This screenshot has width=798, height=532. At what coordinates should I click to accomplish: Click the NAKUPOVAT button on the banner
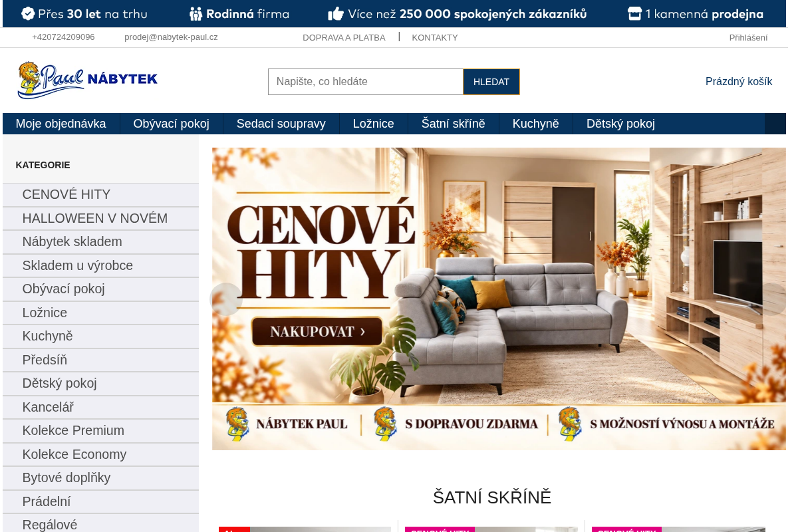click(317, 331)
